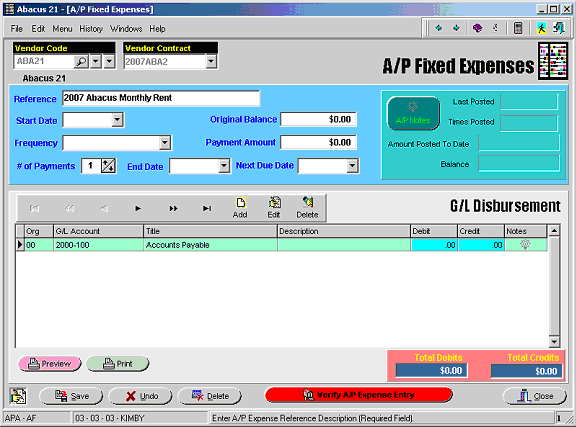Image resolution: width=576 pixels, height=427 pixels.
Task: Click the Payment Amount field
Action: [318, 142]
